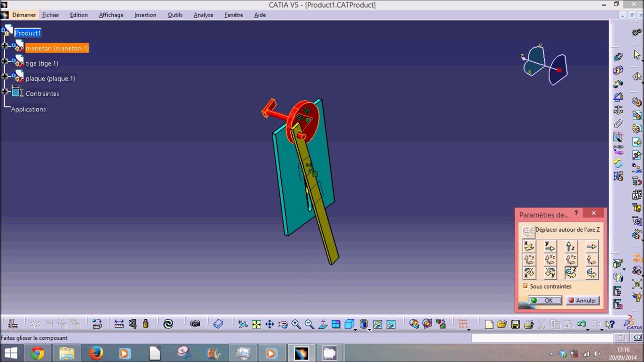Click the Undo icon

(582, 324)
